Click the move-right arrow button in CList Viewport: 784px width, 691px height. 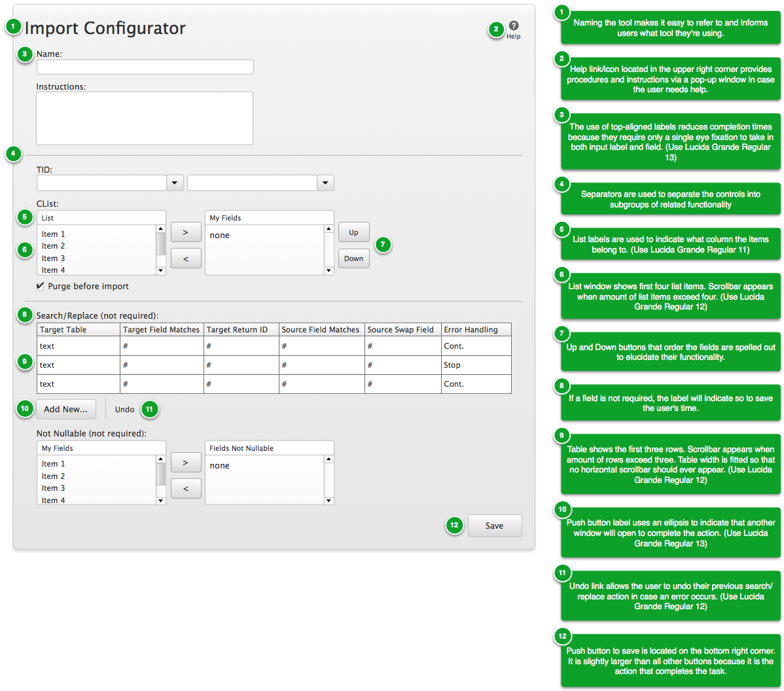click(186, 232)
